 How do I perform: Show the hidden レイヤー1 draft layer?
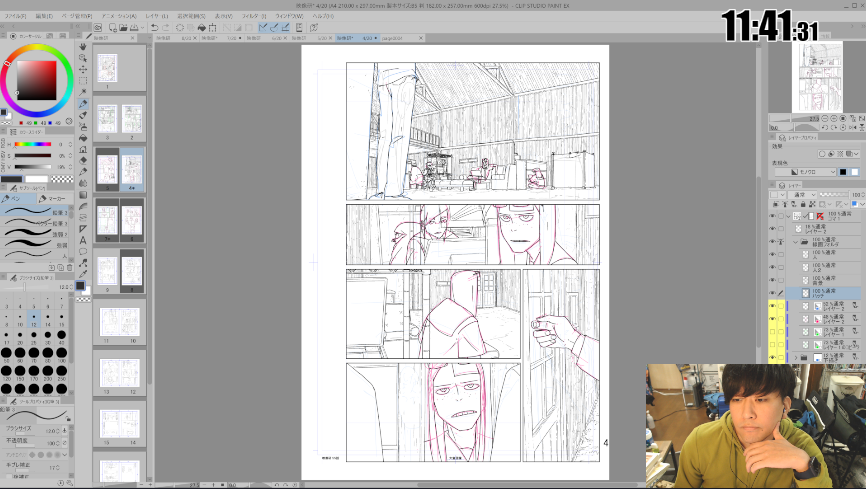pos(772,332)
